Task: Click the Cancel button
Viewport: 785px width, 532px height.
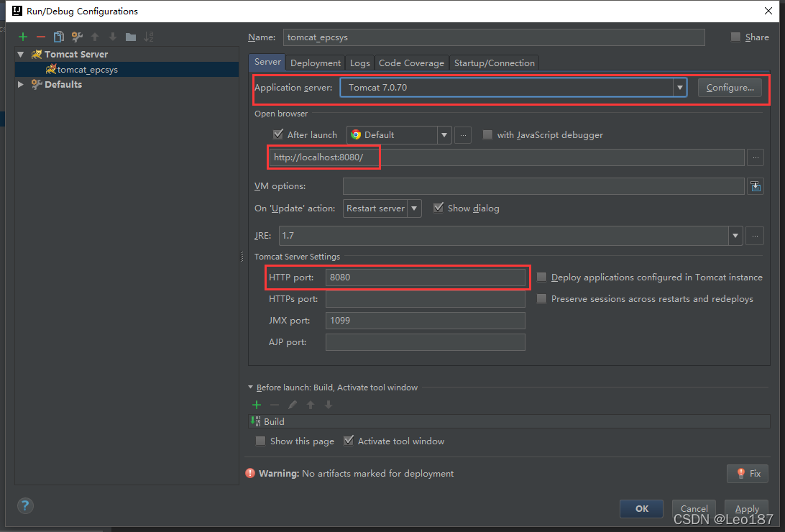Action: coord(694,508)
